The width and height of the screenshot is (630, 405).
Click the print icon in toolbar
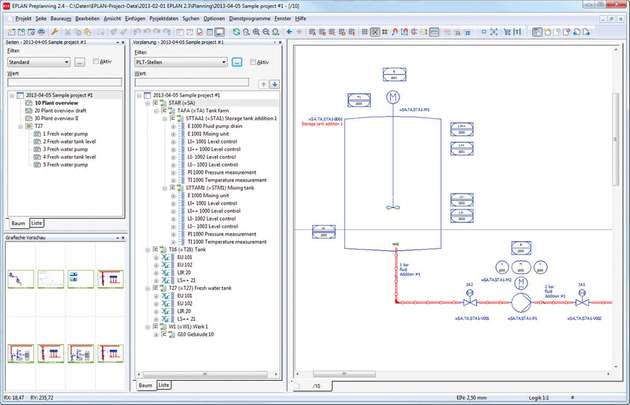coord(41,32)
